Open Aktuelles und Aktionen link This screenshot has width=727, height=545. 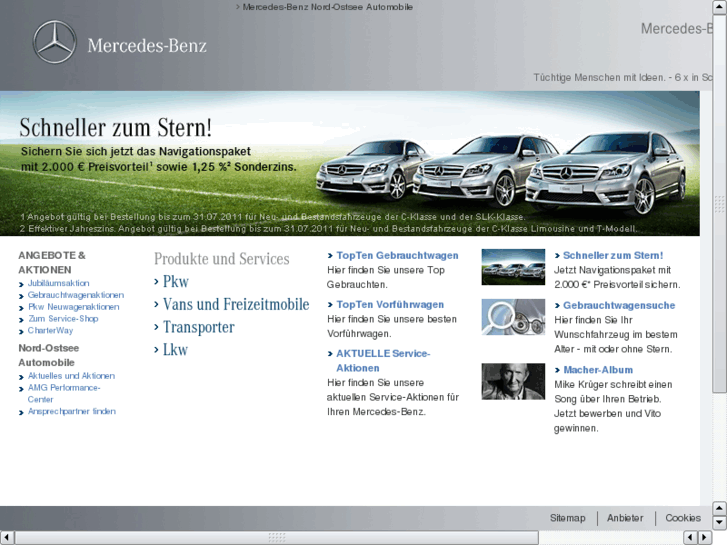click(71, 376)
